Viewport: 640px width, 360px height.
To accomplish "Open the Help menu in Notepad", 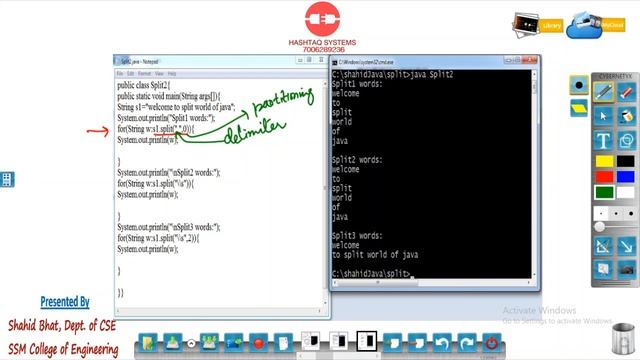I will [x=172, y=73].
